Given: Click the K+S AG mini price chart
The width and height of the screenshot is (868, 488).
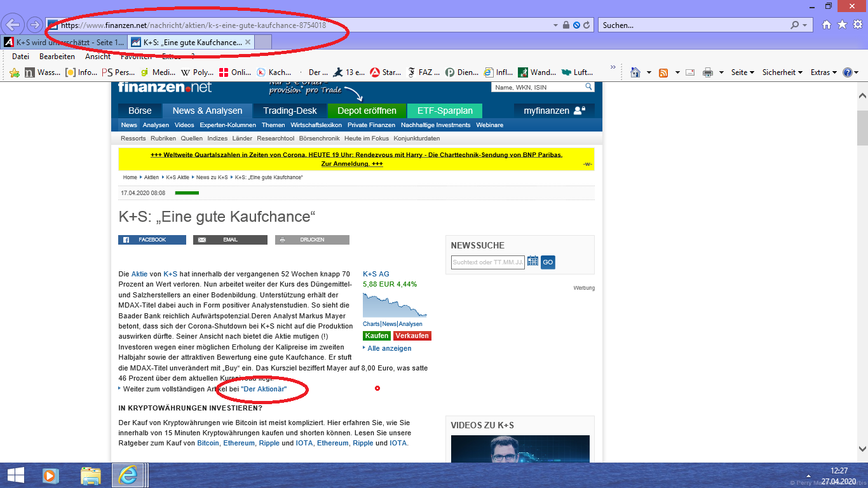Looking at the screenshot, I should tap(395, 304).
